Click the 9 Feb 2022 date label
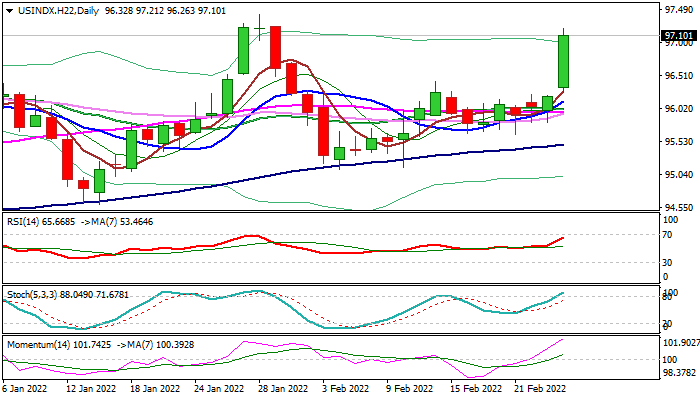The width and height of the screenshot is (700, 400). point(409,389)
